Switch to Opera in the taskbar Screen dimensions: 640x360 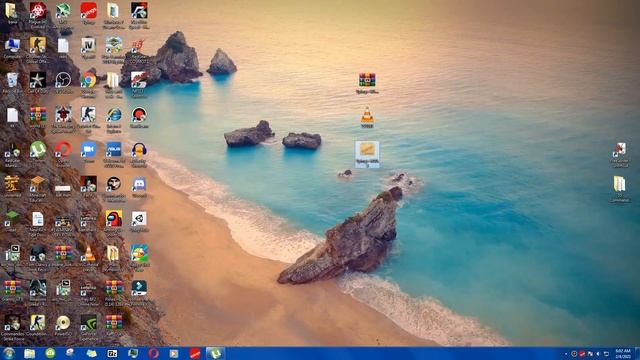[153, 353]
